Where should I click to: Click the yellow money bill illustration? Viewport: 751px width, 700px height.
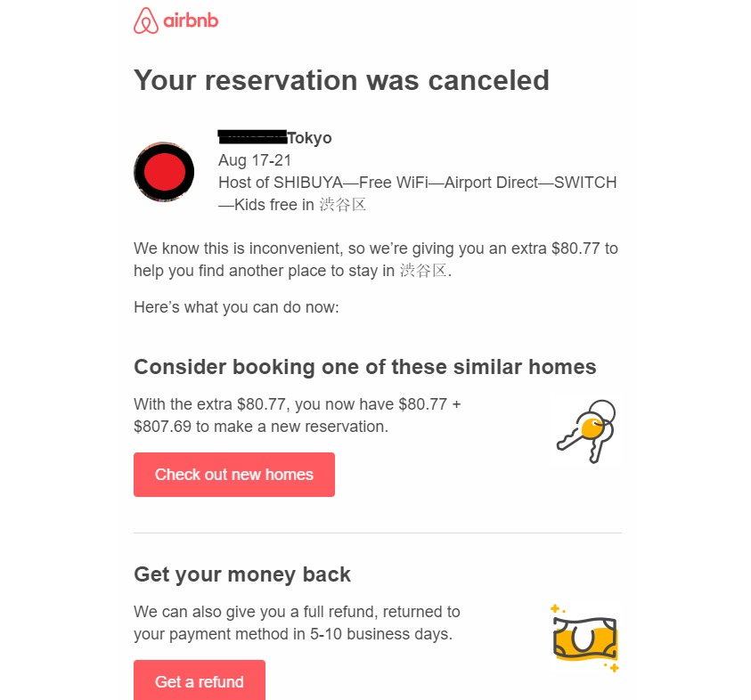pyautogui.click(x=584, y=638)
